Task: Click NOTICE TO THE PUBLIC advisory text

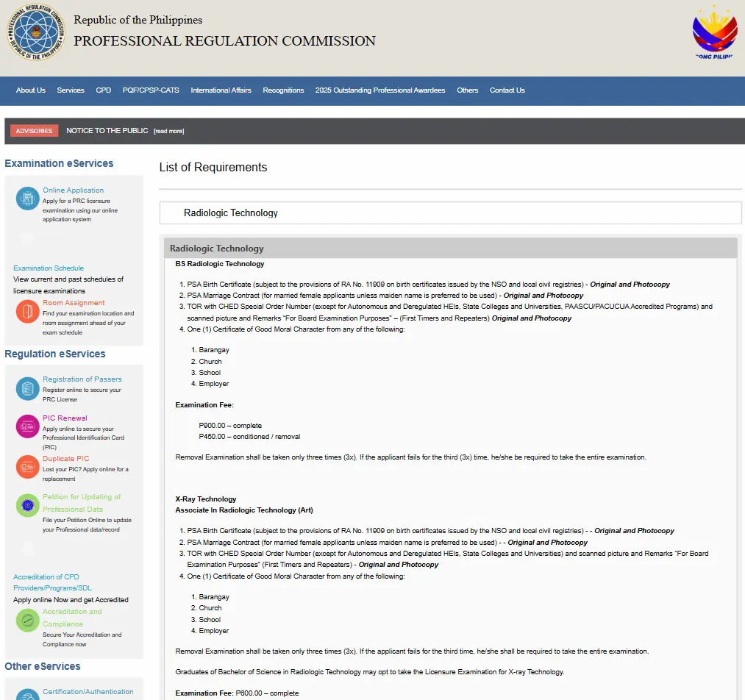Action: pyautogui.click(x=107, y=131)
